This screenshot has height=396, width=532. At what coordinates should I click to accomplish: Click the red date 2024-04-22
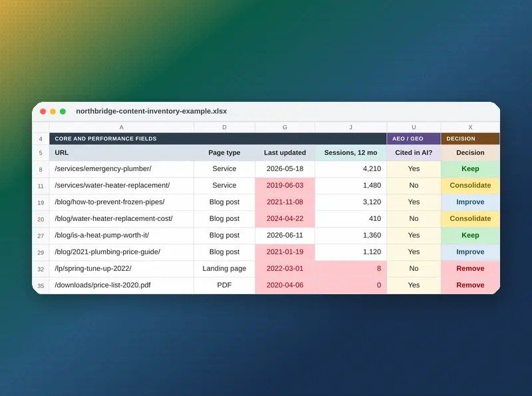tap(285, 219)
